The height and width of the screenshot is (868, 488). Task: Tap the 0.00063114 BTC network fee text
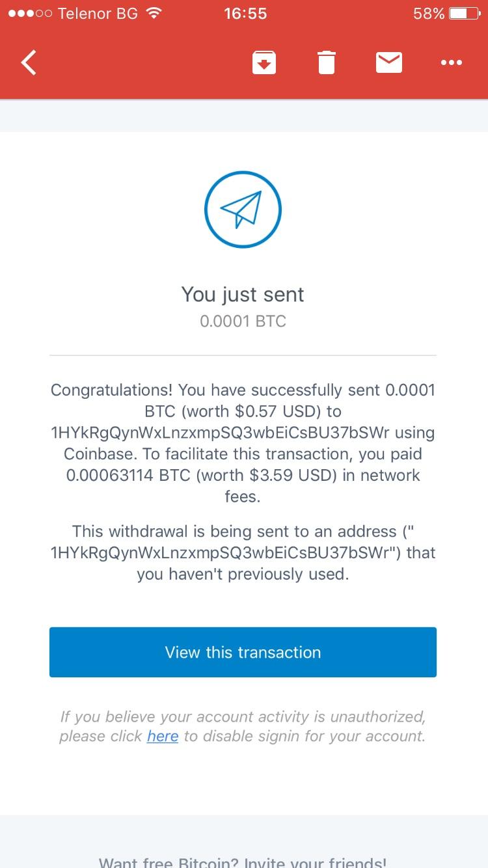pyautogui.click(x=109, y=476)
